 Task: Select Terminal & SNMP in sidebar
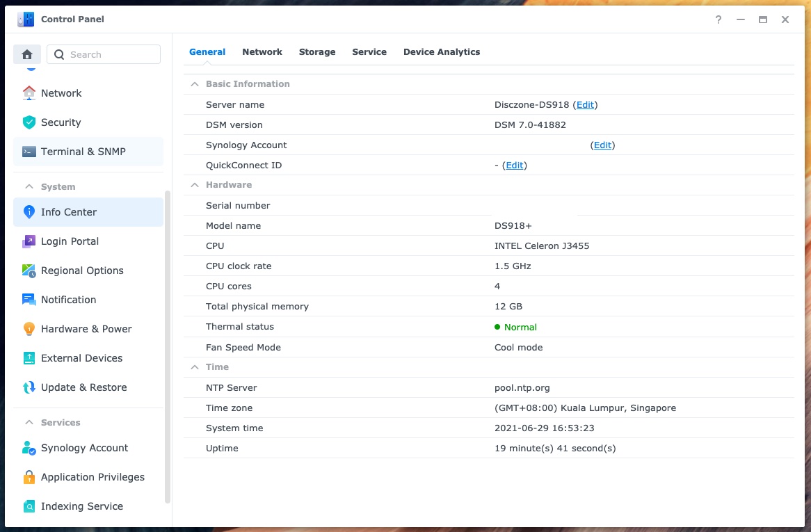88,152
